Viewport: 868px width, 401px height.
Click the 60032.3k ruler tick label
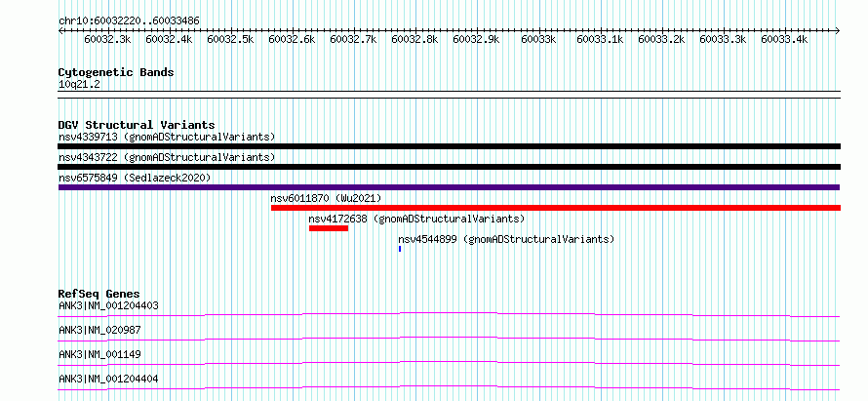click(108, 39)
